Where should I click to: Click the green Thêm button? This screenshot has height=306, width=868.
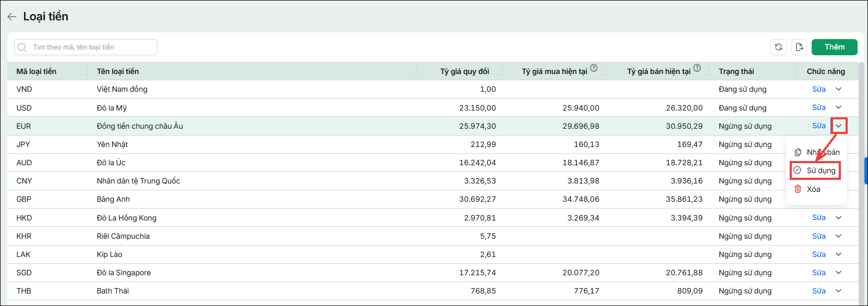(835, 47)
